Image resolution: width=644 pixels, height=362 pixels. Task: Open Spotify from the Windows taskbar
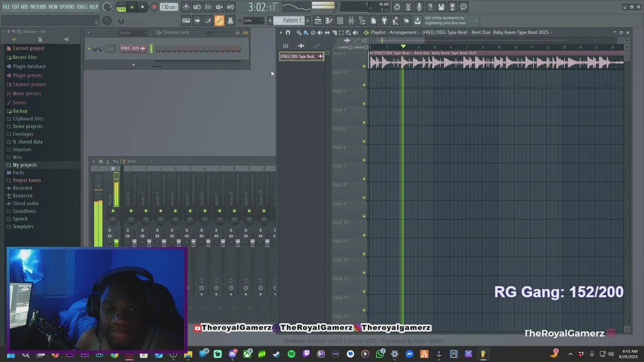292,354
